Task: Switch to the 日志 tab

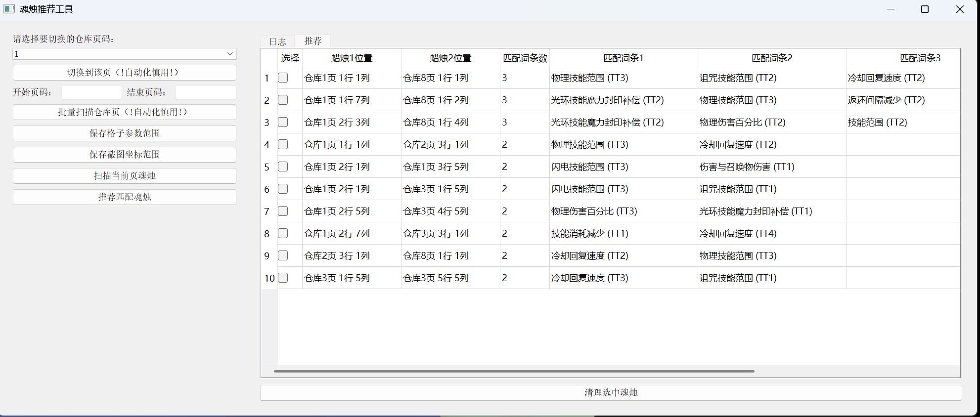Action: [x=277, y=42]
